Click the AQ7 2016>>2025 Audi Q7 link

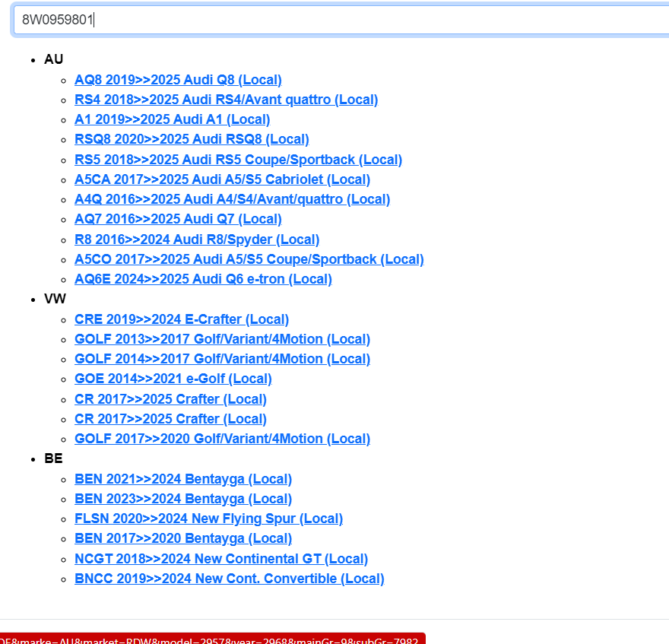[x=178, y=219]
